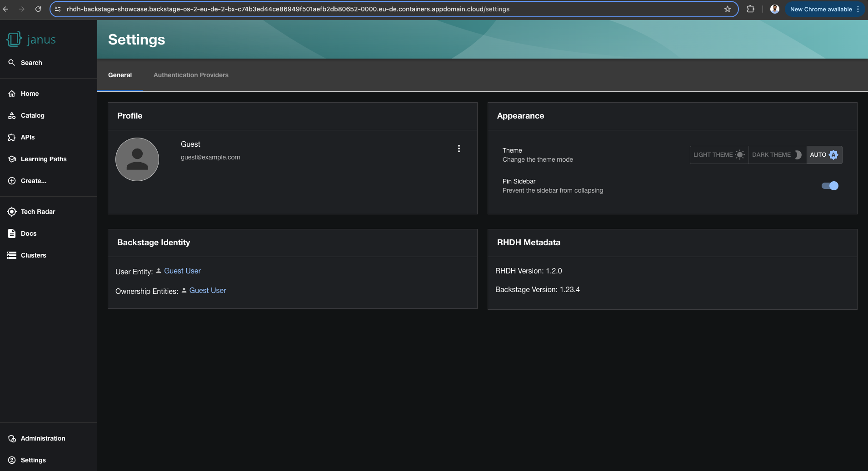868x471 pixels.
Task: Click the Catalog icon in sidebar
Action: [x=12, y=115]
